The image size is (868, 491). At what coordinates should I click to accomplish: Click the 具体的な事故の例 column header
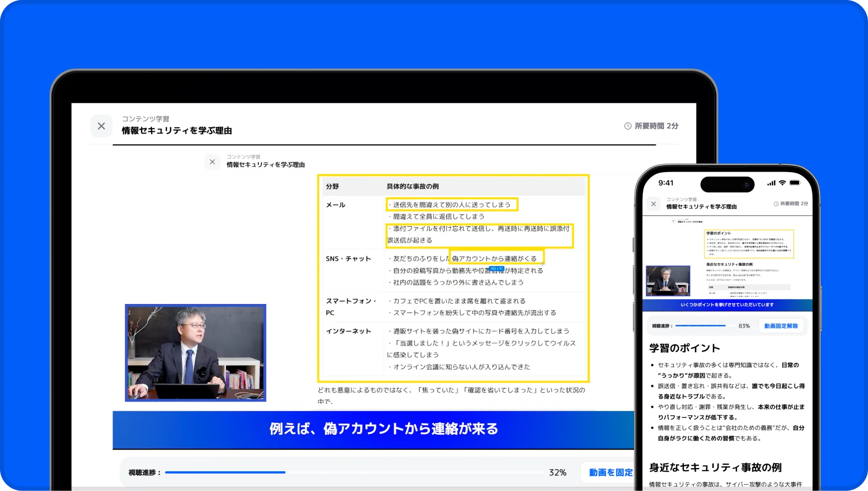[x=412, y=186]
